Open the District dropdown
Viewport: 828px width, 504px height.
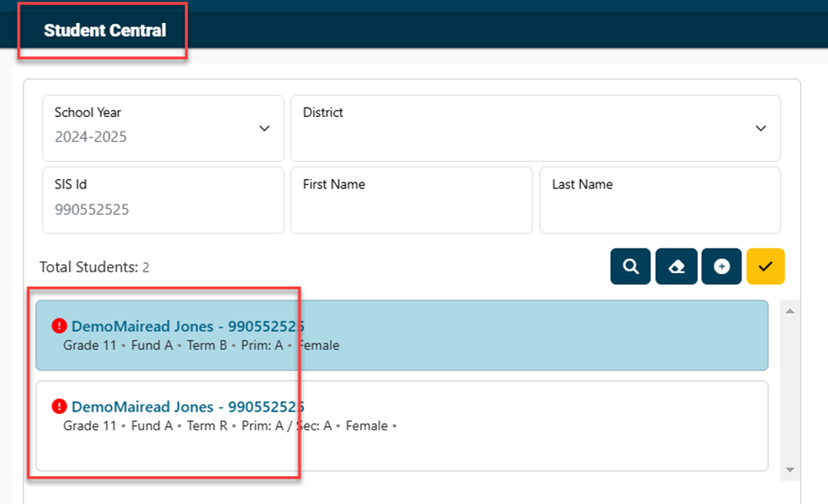536,128
